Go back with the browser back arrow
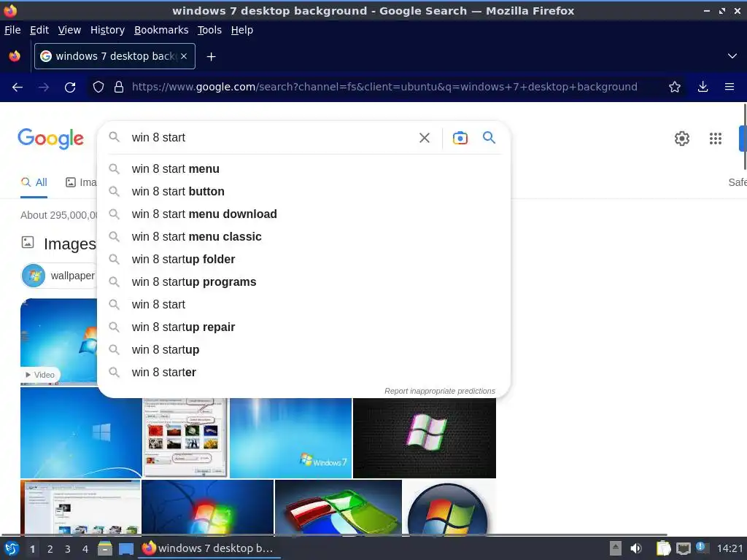 18,87
